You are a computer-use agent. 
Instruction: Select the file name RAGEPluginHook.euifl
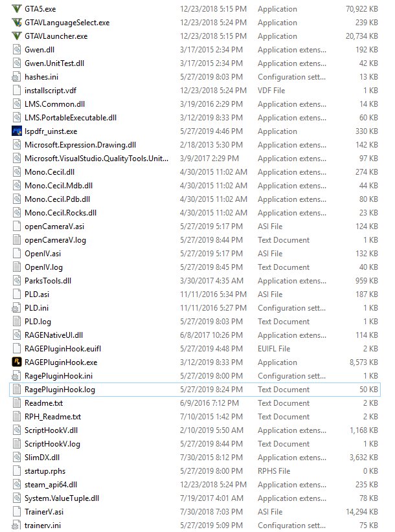(63, 349)
